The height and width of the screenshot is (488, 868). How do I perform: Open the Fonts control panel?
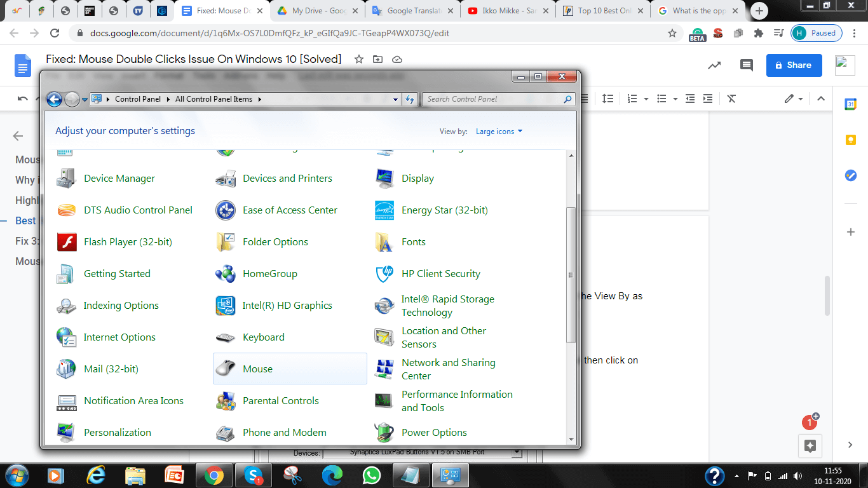click(413, 242)
